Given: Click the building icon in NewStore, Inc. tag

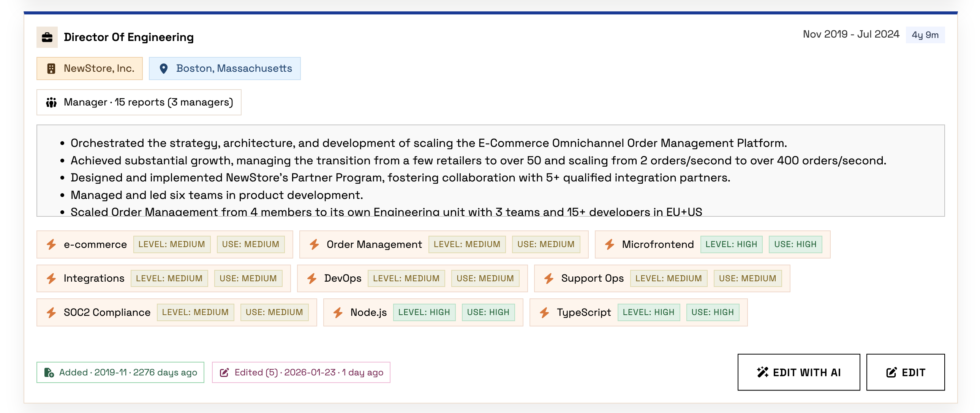Looking at the screenshot, I should [51, 68].
